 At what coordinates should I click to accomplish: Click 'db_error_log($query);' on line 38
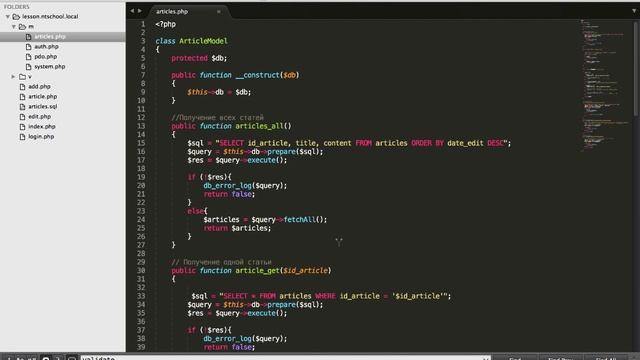[245, 339]
